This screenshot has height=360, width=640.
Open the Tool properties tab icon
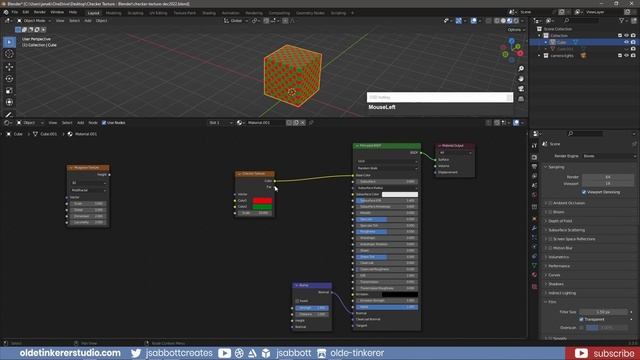[x=534, y=146]
